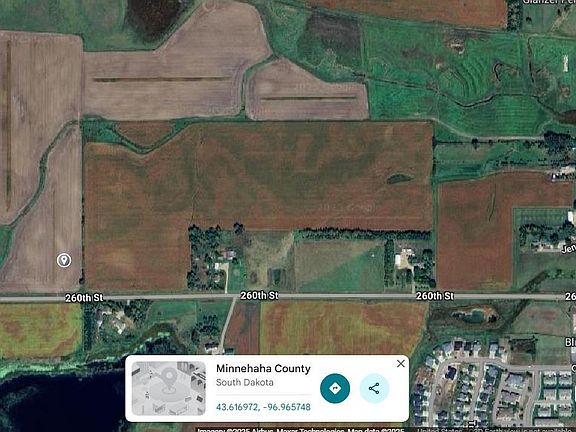Viewport: 576px width, 432px height.
Task: Click the dropped pin marker on the map
Action: [x=64, y=260]
